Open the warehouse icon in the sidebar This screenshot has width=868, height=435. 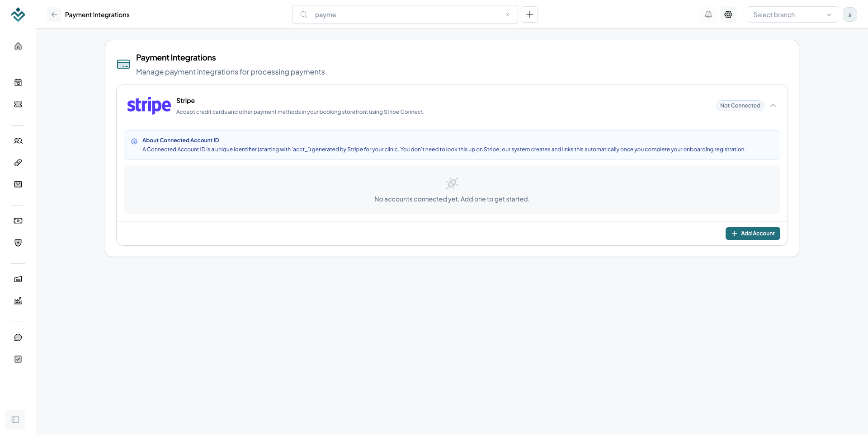click(x=18, y=279)
